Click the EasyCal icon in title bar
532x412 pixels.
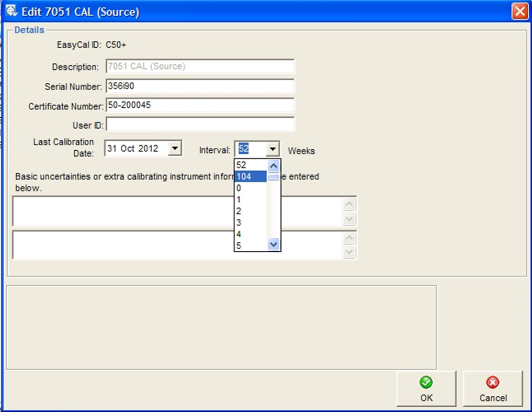pos(11,11)
